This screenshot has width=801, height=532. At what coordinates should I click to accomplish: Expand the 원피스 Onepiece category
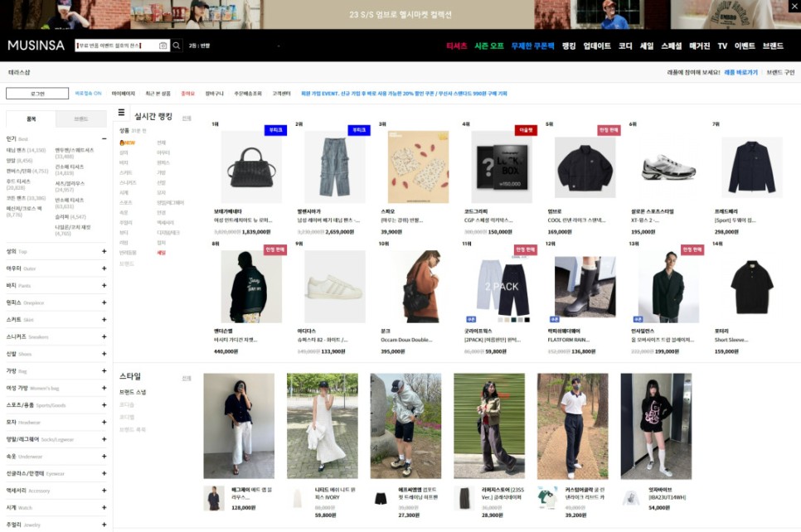[104, 302]
